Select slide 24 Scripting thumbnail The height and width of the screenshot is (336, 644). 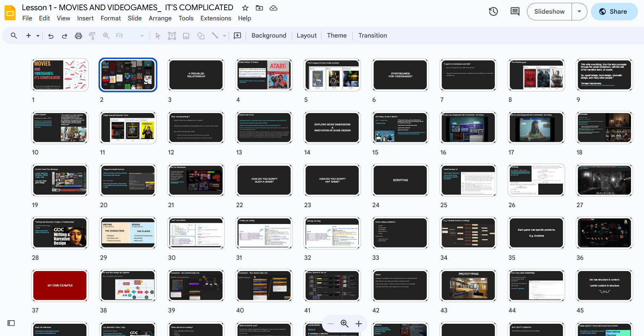click(400, 180)
